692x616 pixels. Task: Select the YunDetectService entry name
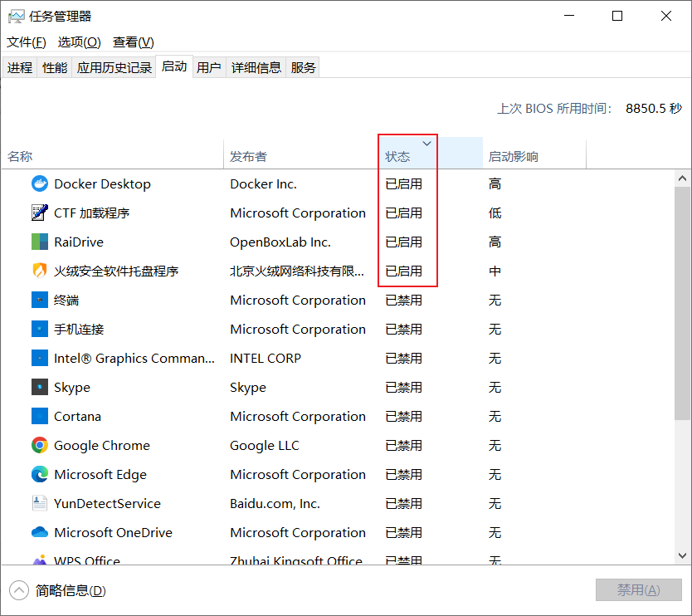[x=107, y=503]
